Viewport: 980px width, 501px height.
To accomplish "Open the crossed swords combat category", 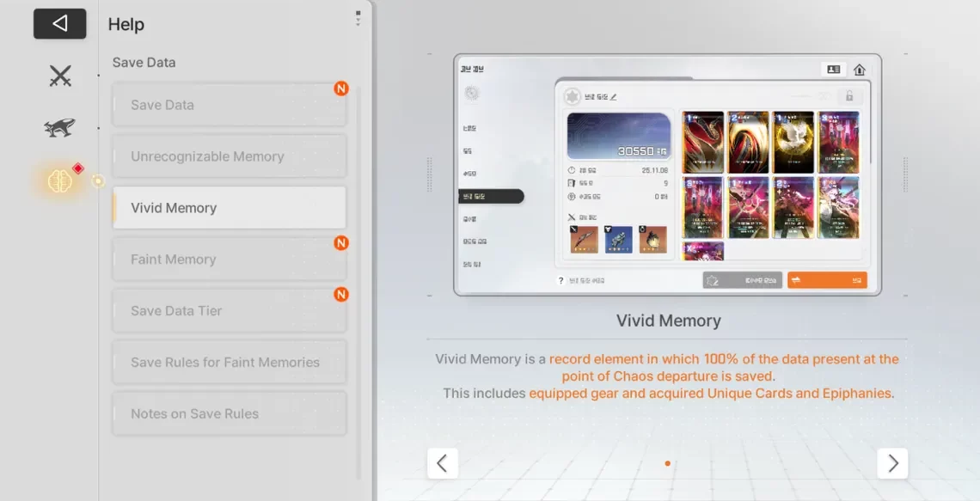I will (x=60, y=76).
